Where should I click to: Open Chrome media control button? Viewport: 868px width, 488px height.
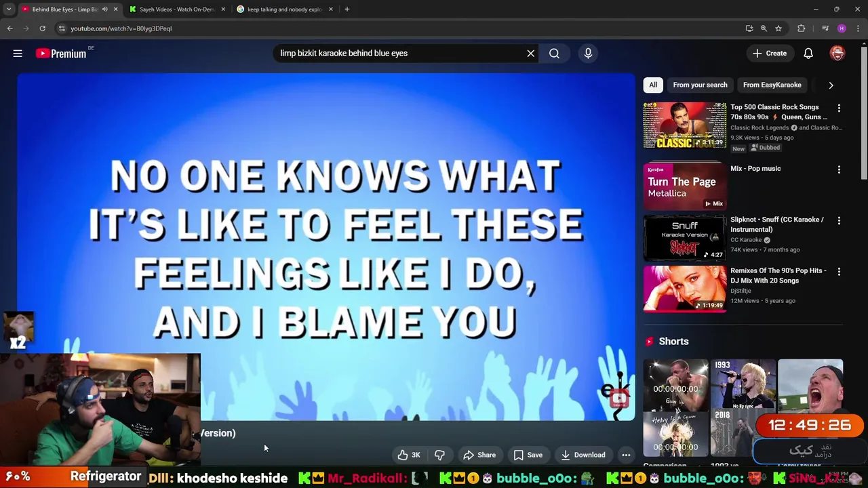825,28
